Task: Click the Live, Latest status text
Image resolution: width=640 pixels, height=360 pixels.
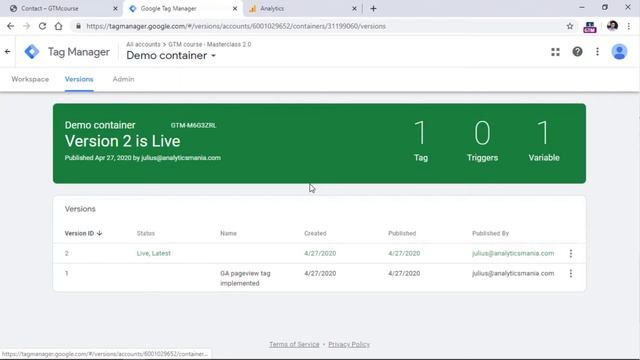Action: pyautogui.click(x=153, y=253)
